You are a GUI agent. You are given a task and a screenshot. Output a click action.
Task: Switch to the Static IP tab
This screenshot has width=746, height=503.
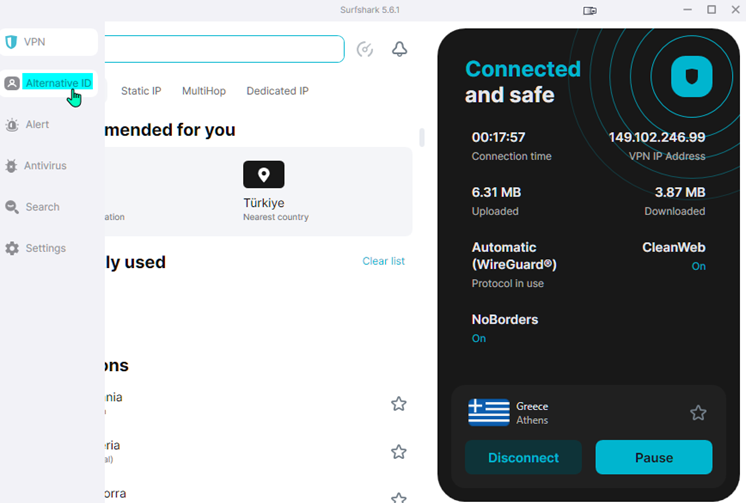click(x=141, y=91)
